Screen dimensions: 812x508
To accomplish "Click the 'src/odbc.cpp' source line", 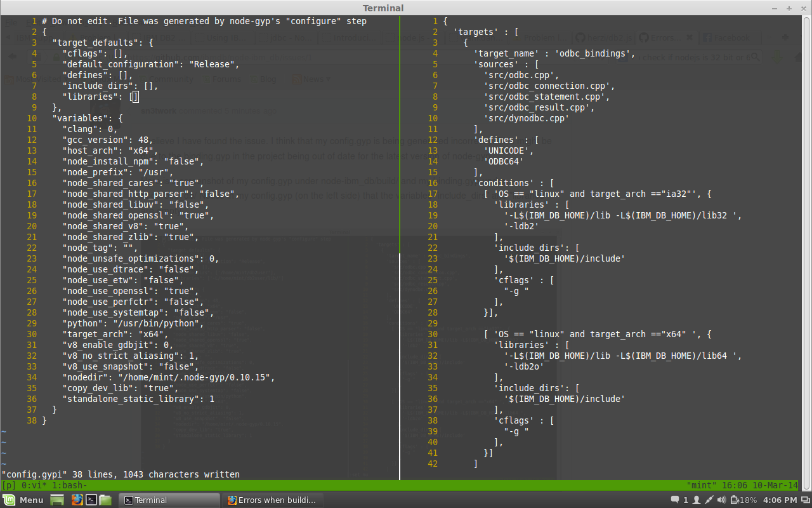I will coord(521,75).
